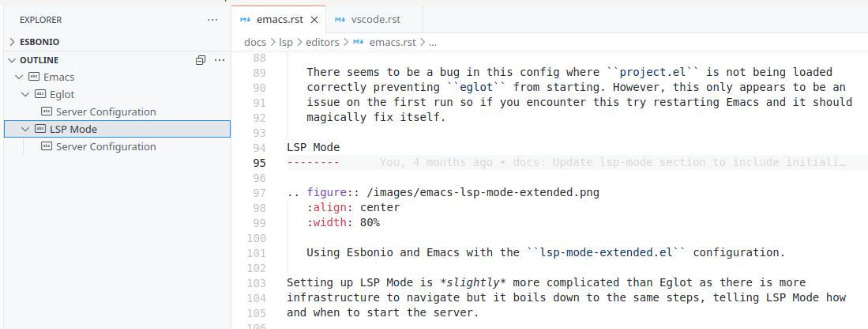868x329 pixels.
Task: Open the Explorer views and more actions ellipsis
Action: [x=212, y=20]
